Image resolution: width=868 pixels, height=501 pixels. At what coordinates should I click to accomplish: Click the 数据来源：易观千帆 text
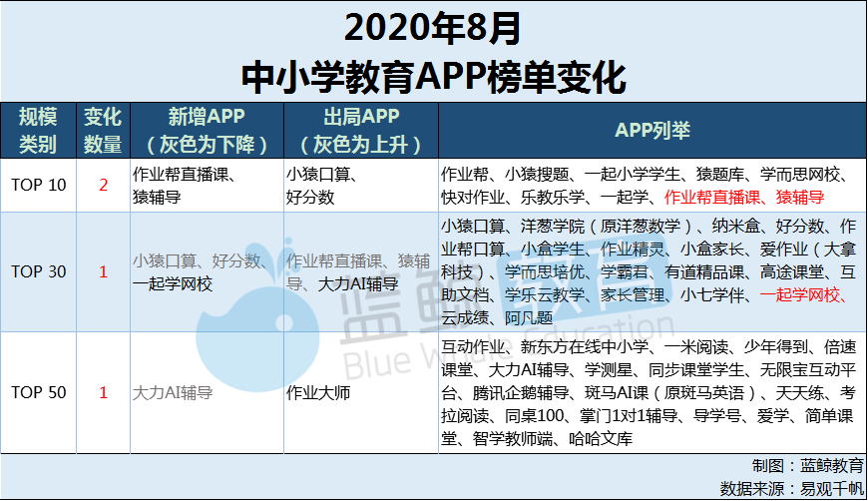pyautogui.click(x=791, y=488)
